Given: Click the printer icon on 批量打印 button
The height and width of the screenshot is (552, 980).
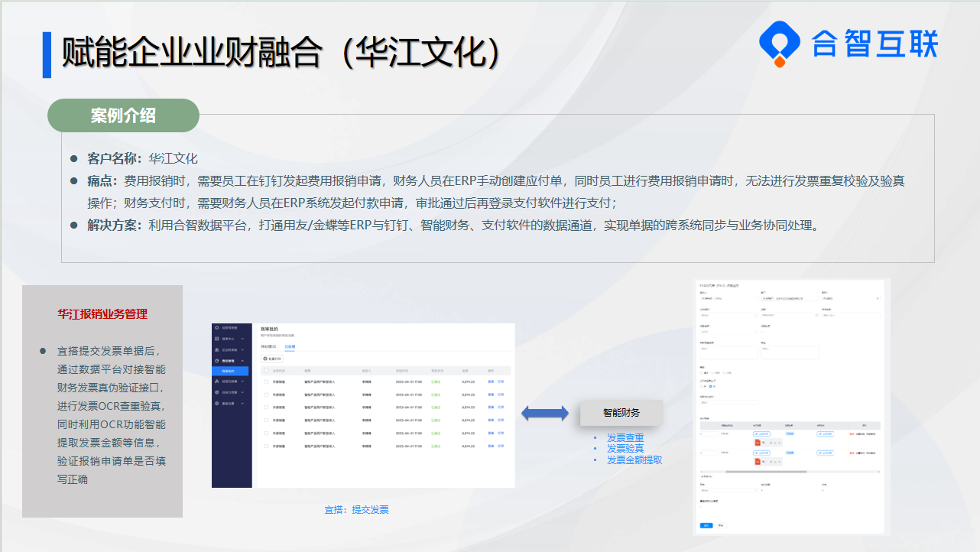Looking at the screenshot, I should click(265, 359).
